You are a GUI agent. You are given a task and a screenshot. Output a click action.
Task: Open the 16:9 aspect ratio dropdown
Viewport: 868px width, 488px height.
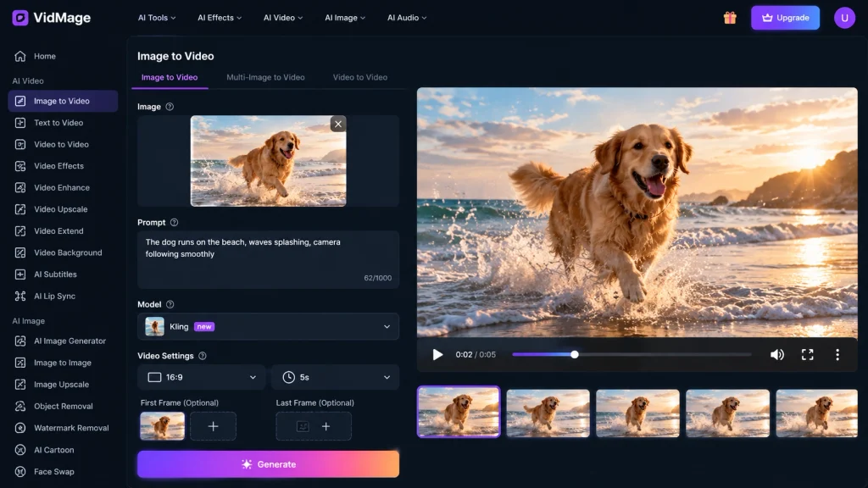[202, 377]
